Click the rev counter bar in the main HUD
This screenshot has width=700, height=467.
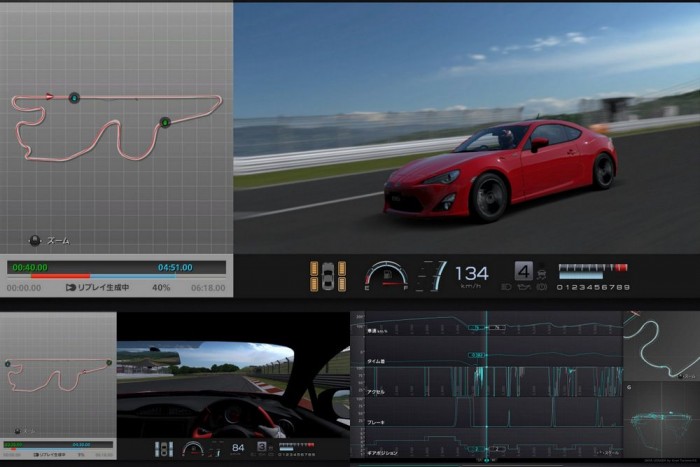(x=593, y=270)
